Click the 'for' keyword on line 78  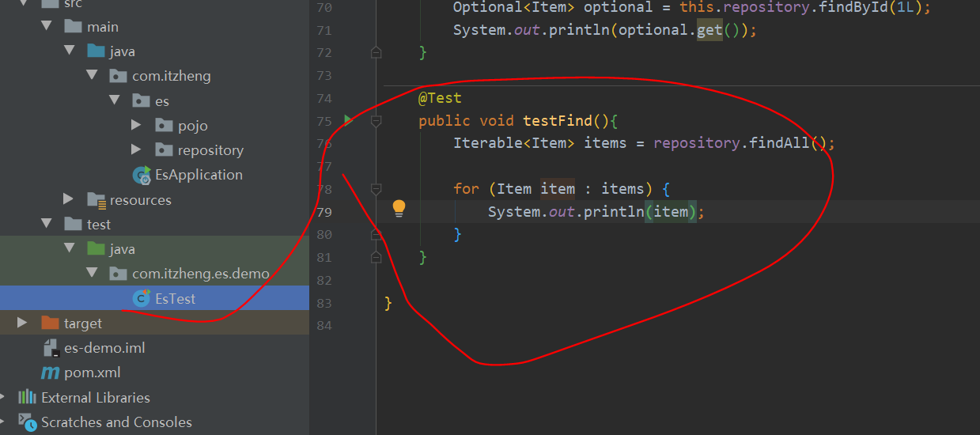466,189
